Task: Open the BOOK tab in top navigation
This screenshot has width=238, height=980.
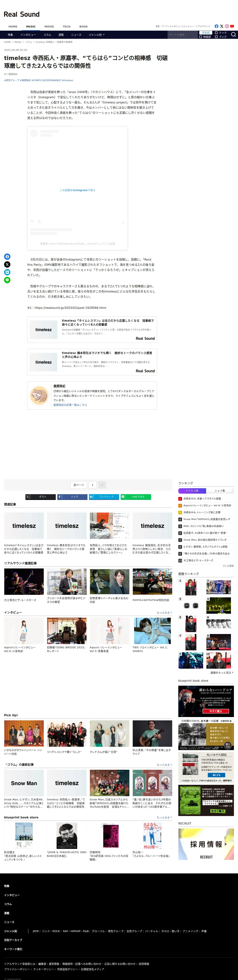Action: click(84, 27)
